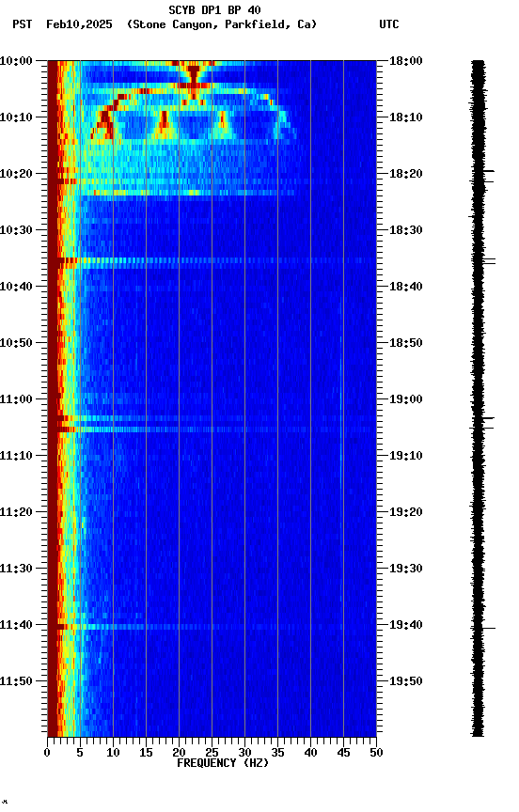Image resolution: width=519 pixels, height=812 pixels.
Task: Click the '18:50' UTC time label
Action: [406, 343]
